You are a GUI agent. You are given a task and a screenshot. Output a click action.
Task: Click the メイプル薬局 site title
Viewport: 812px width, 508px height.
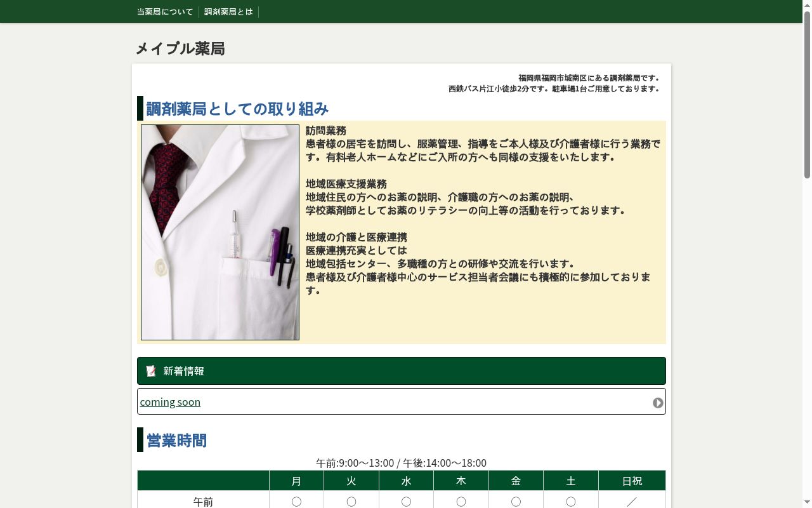click(180, 48)
